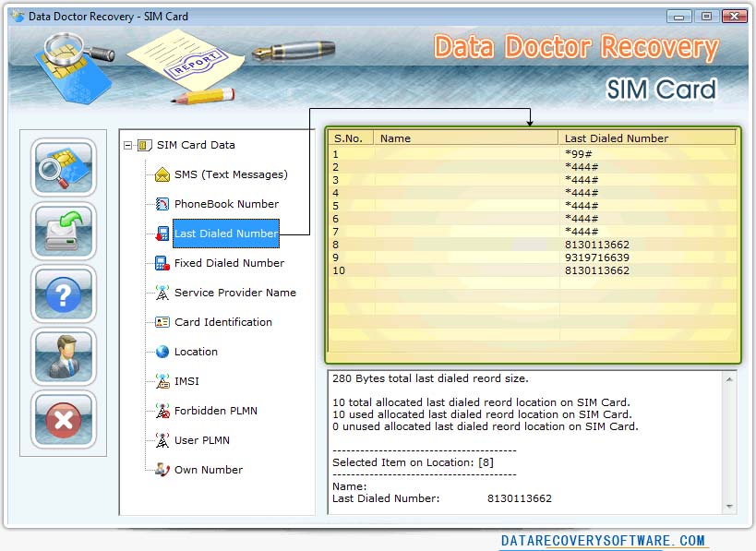The height and width of the screenshot is (551, 756).
Task: Click the IMSI tower icon
Action: tap(162, 381)
